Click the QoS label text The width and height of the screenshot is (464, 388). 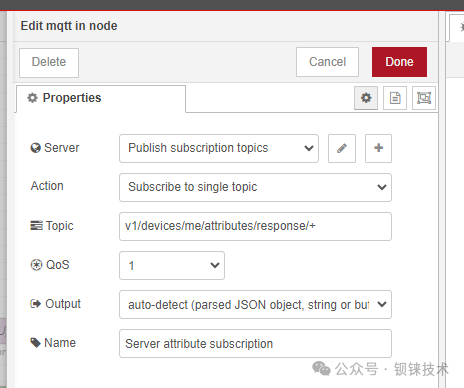58,265
